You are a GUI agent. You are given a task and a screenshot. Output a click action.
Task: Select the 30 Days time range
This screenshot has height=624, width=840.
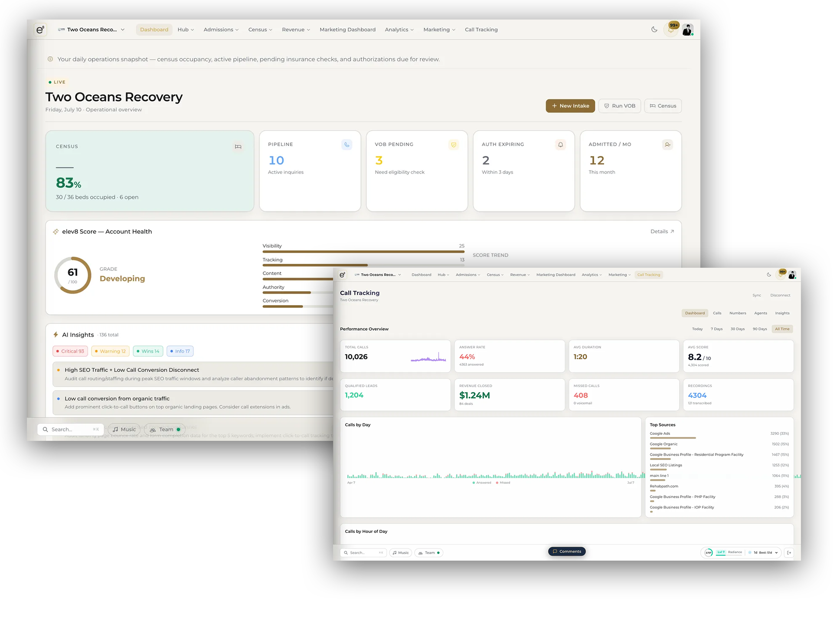[737, 329]
